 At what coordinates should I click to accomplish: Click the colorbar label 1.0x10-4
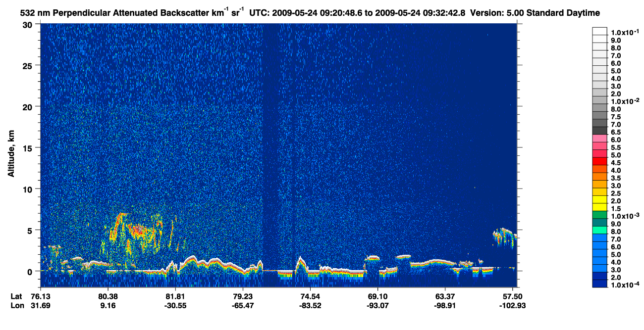[x=625, y=284]
